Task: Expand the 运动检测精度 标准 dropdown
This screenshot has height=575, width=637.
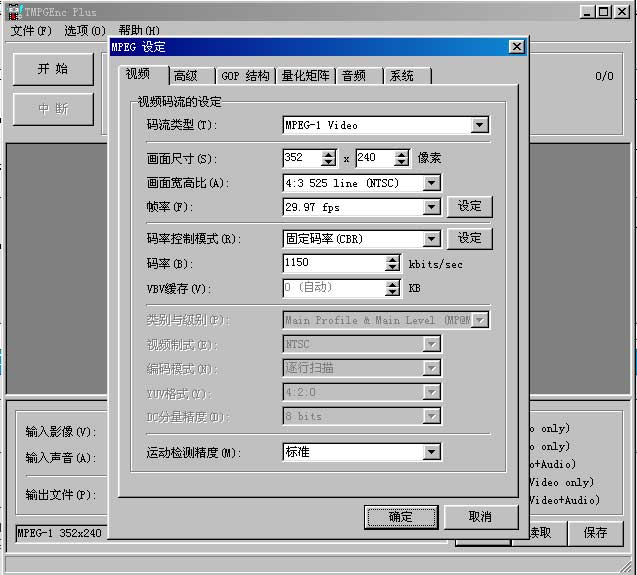Action: tap(431, 452)
